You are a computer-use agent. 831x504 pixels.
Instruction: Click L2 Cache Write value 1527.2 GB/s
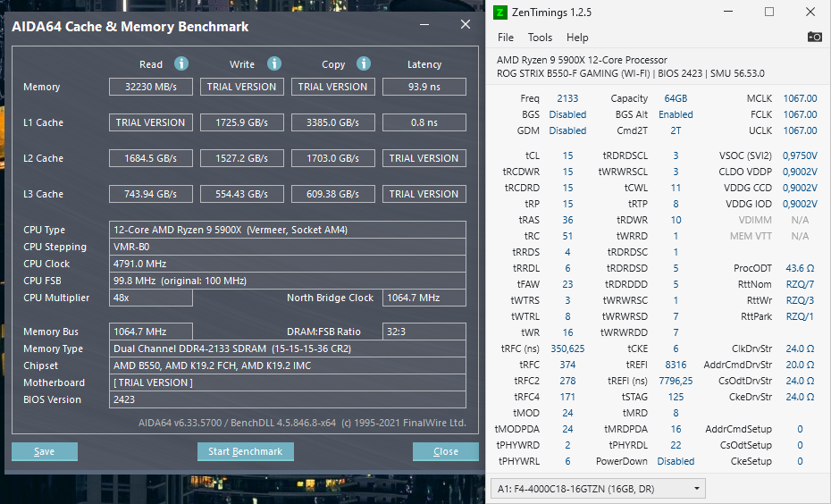242,158
